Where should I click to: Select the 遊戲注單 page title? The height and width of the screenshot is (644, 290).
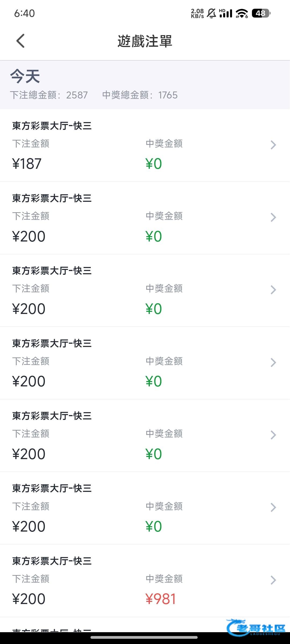pos(145,41)
